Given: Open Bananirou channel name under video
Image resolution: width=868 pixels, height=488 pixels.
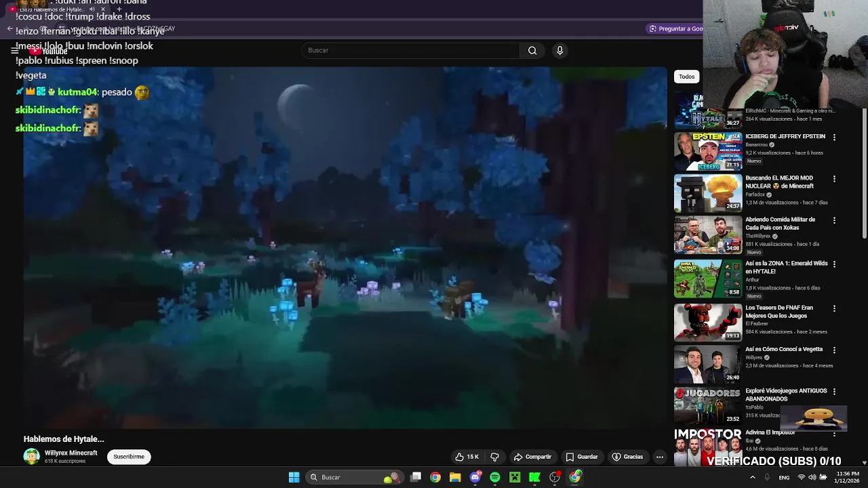Looking at the screenshot, I should click(x=758, y=145).
